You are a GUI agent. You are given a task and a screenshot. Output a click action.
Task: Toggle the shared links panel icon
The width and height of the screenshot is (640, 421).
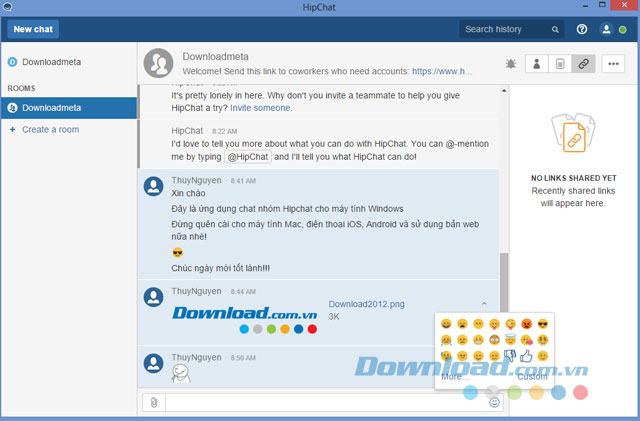pos(583,64)
